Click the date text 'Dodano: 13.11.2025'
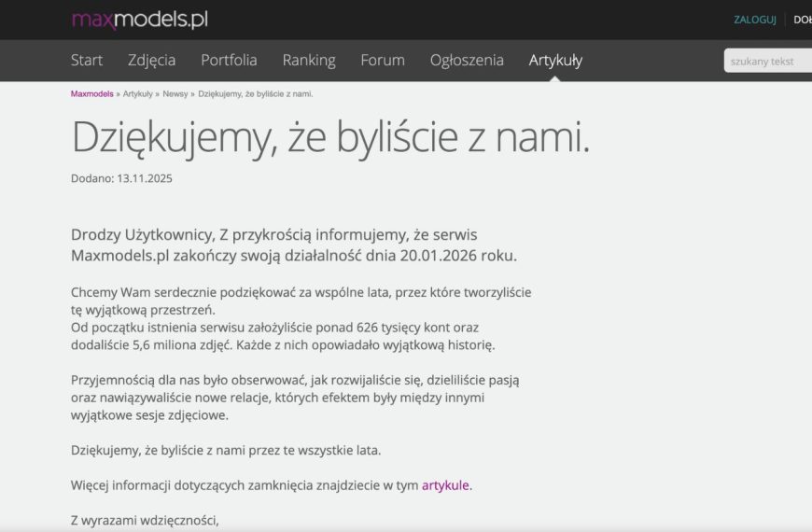The image size is (812, 532). pyautogui.click(x=121, y=178)
